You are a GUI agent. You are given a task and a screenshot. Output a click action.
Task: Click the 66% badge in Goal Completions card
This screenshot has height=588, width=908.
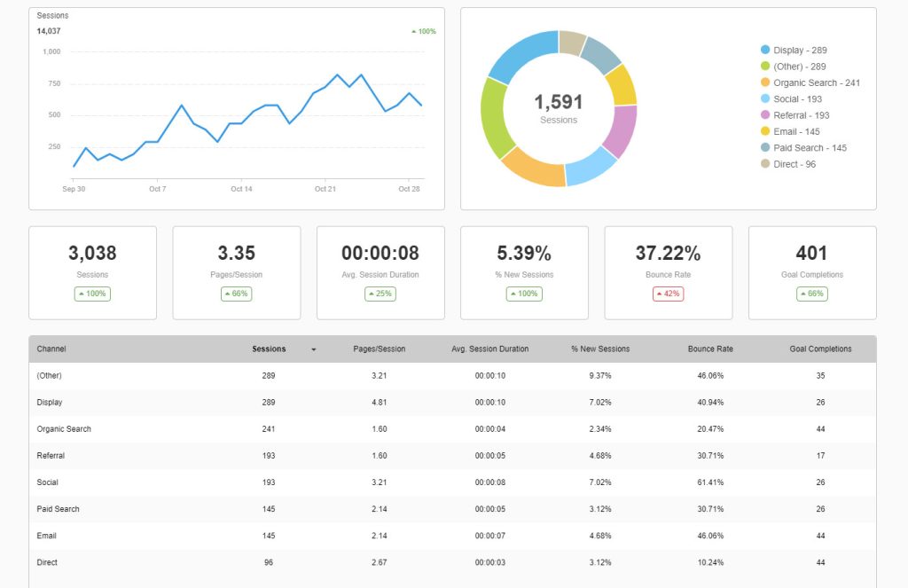pos(811,294)
